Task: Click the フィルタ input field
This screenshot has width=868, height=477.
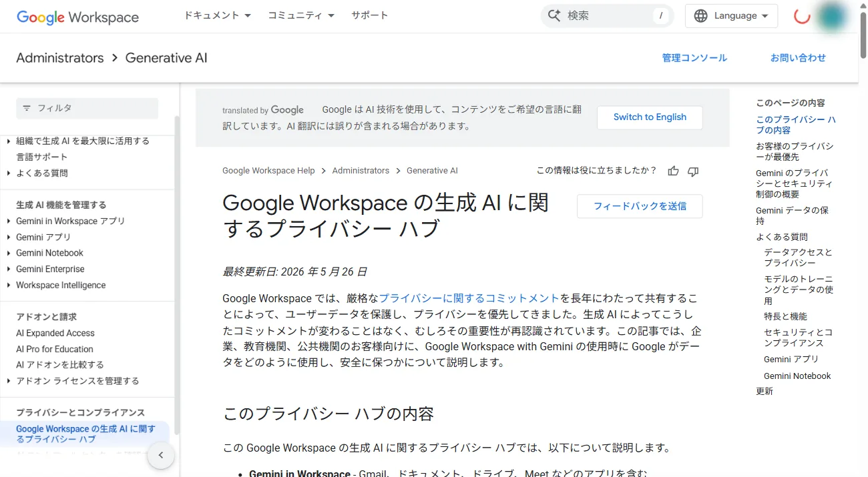Action: point(87,108)
